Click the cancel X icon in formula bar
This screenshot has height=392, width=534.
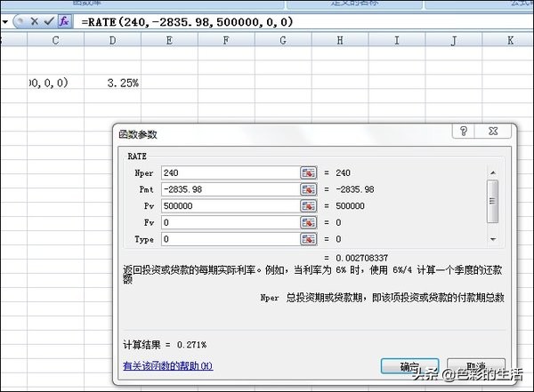(x=34, y=21)
